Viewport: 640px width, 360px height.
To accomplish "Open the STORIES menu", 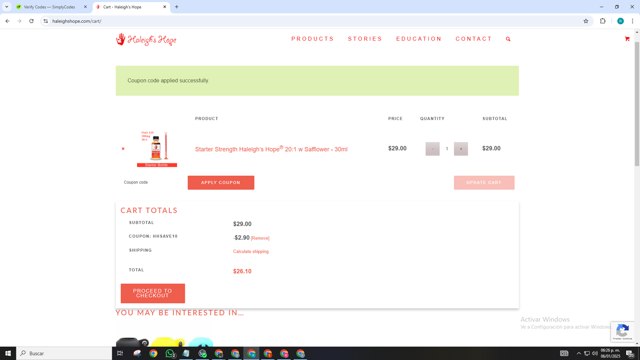I will pos(365,39).
